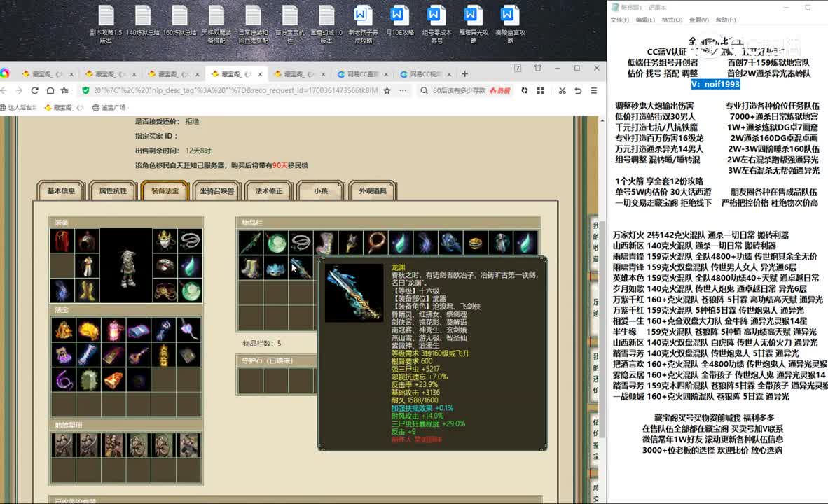The width and height of the screenshot is (828, 504).
Task: Click the green stone seal talisman
Action: tap(89, 379)
